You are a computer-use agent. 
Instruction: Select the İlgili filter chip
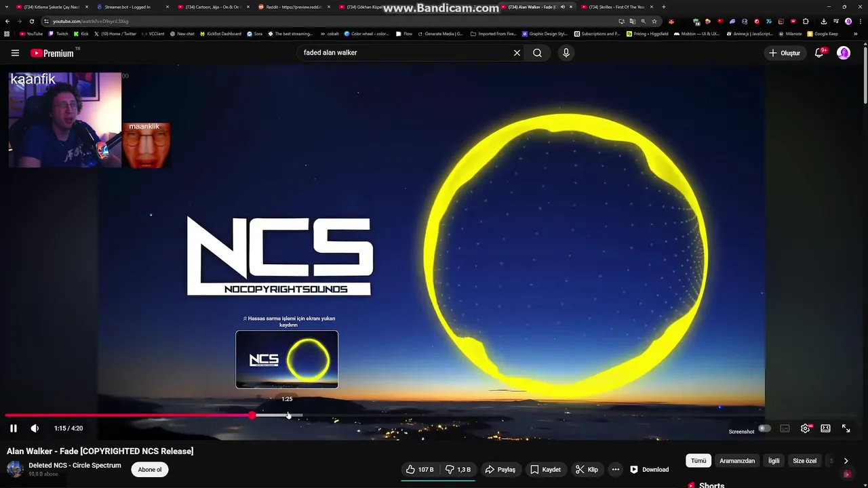pos(774,461)
